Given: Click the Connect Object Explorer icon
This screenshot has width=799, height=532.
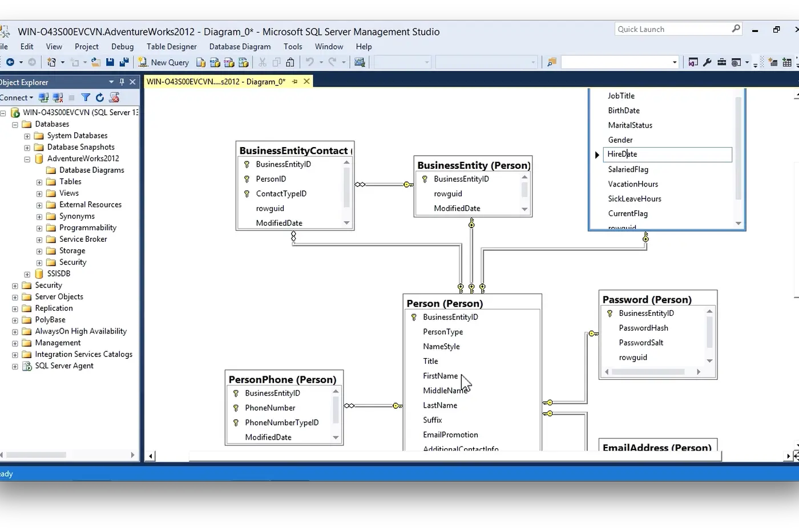Looking at the screenshot, I should 43,98.
